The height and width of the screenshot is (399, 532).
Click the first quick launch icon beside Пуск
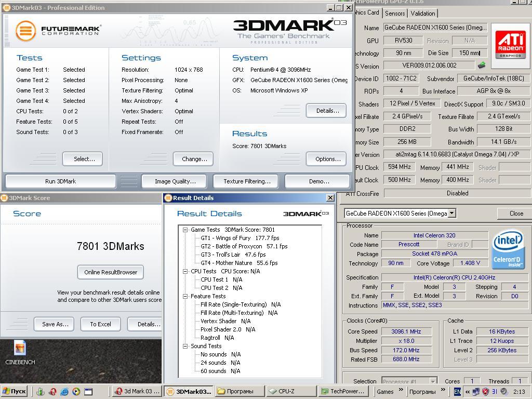pyautogui.click(x=41, y=392)
